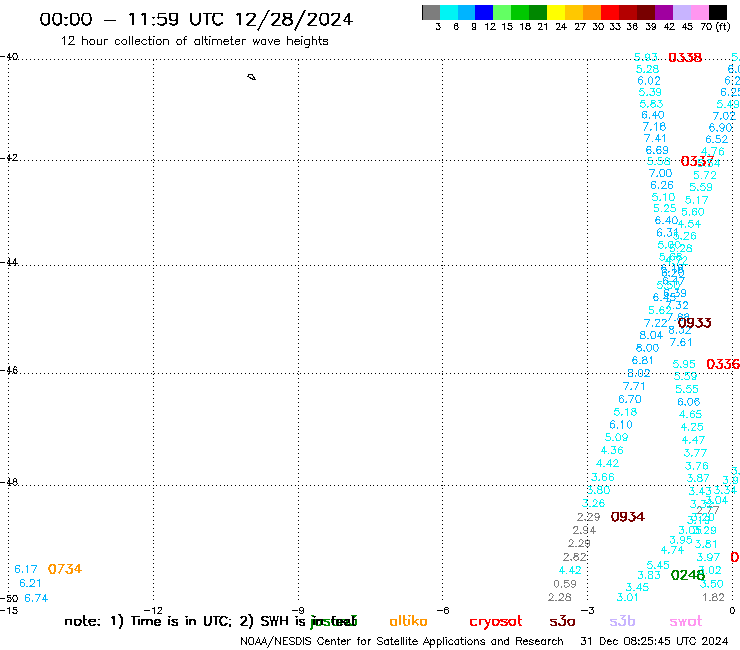The image size is (740, 650).
Task: Click the -6 longitude axis label
Action: 443,610
